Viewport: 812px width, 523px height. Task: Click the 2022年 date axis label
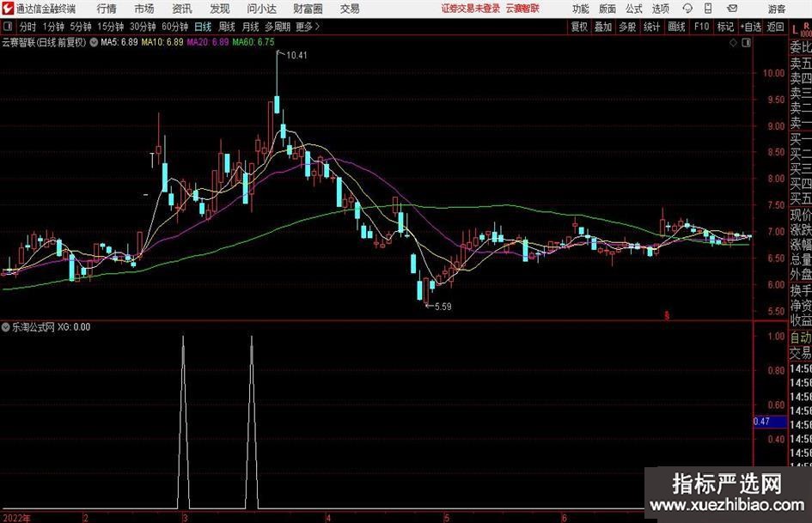16,518
